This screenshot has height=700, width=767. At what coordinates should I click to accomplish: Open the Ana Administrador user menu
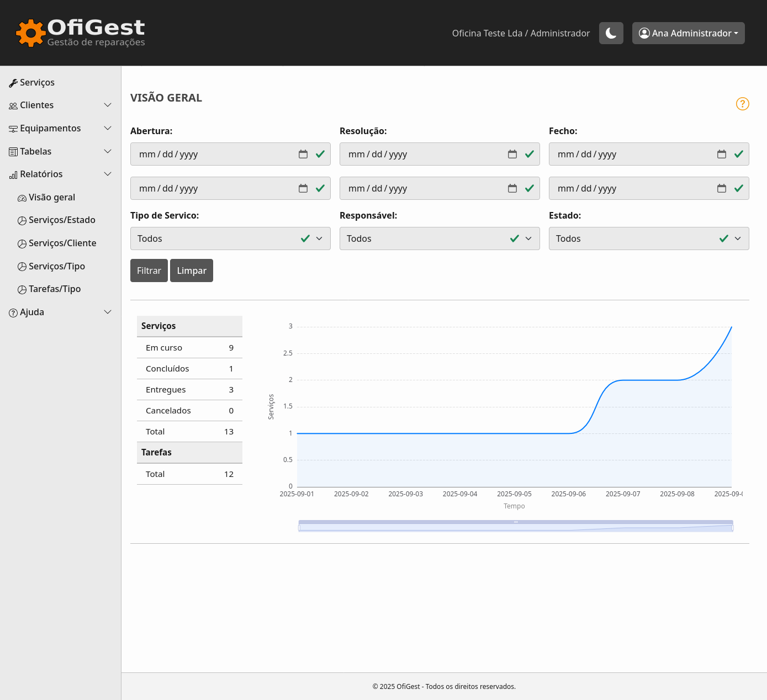point(688,33)
